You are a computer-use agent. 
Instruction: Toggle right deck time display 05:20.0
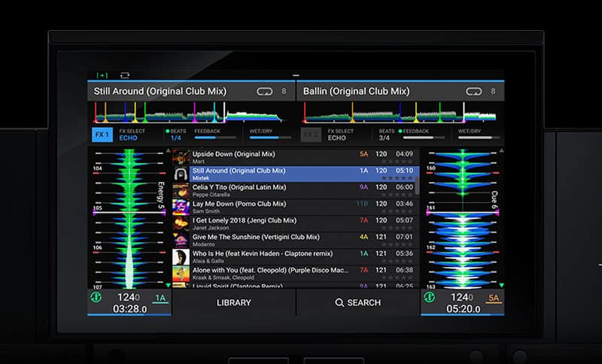[x=463, y=309]
